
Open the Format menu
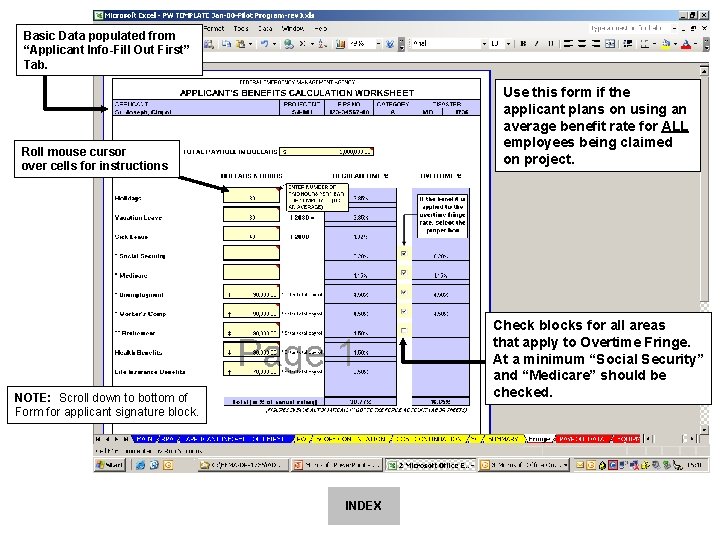tap(214, 28)
